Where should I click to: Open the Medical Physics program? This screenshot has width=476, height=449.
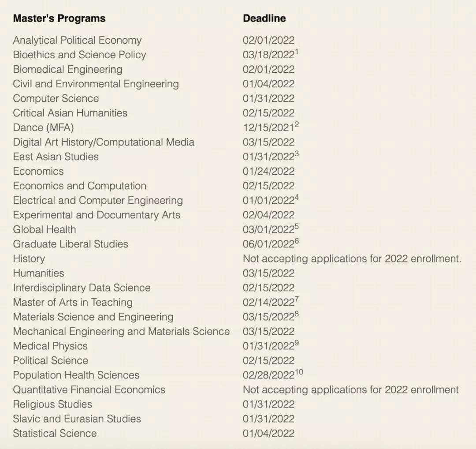pyautogui.click(x=50, y=346)
